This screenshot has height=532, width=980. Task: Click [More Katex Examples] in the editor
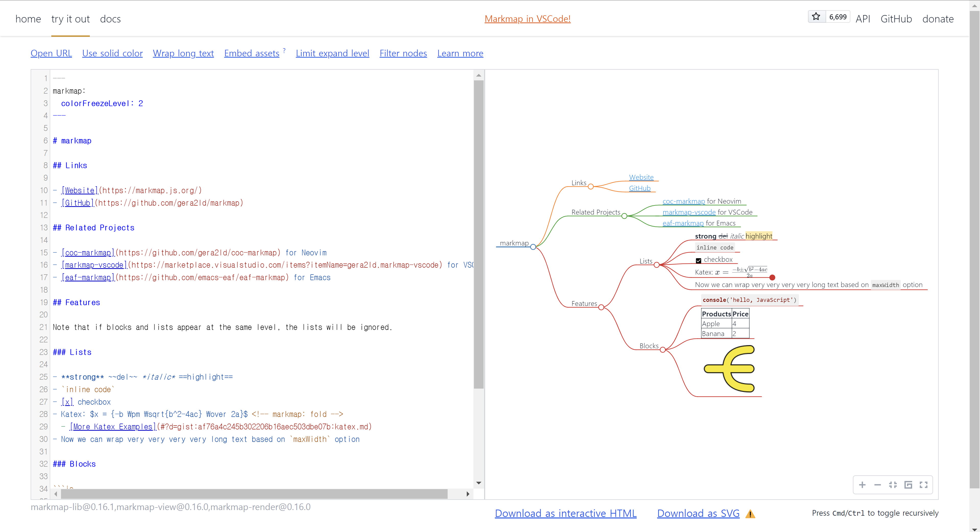pyautogui.click(x=113, y=427)
